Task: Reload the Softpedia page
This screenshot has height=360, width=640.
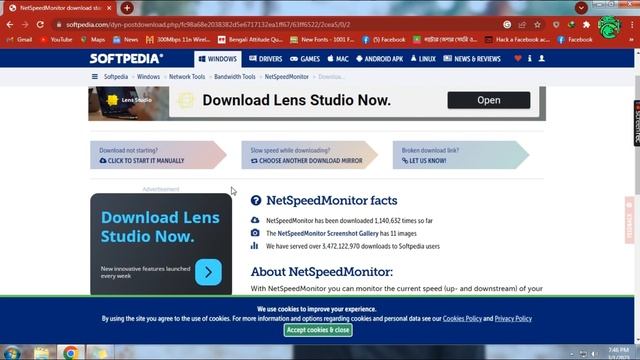Action: 40,24
